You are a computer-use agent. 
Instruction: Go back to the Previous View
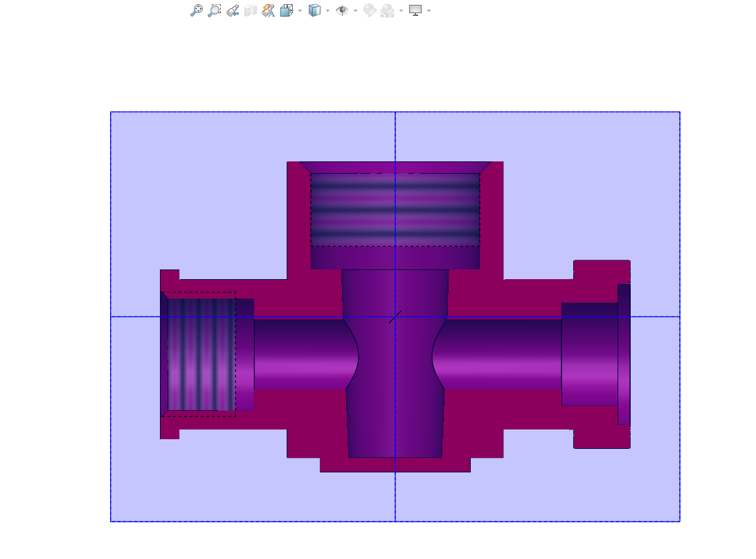pyautogui.click(x=233, y=10)
